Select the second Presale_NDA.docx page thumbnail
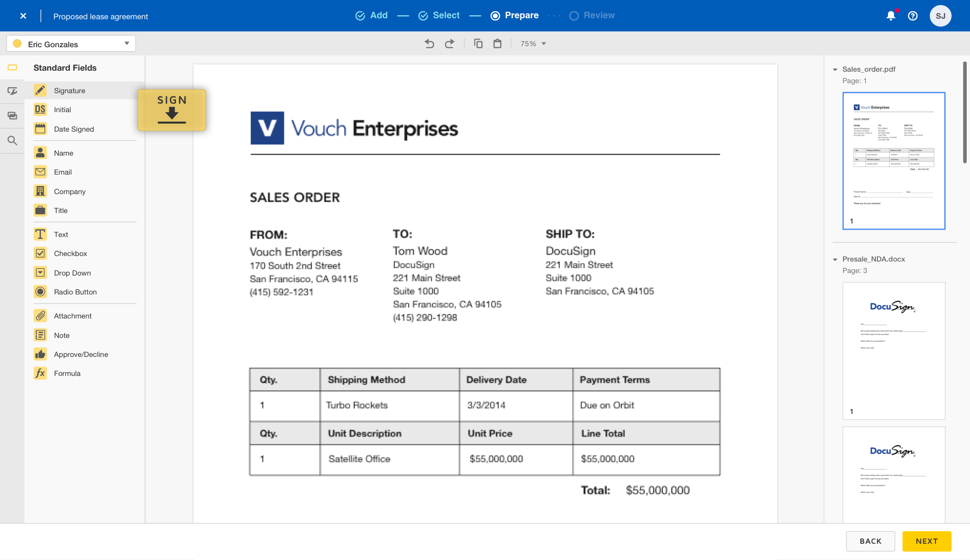Image resolution: width=970 pixels, height=560 pixels. click(x=894, y=475)
